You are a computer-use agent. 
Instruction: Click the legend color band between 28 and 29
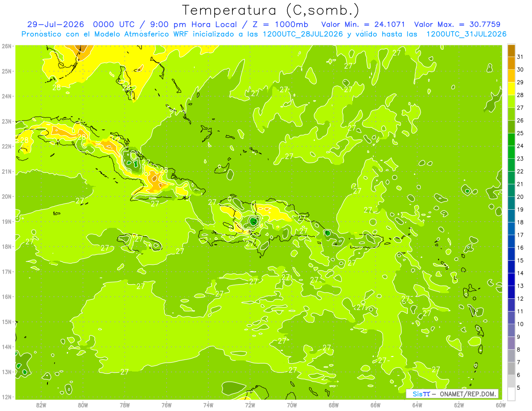coord(511,89)
